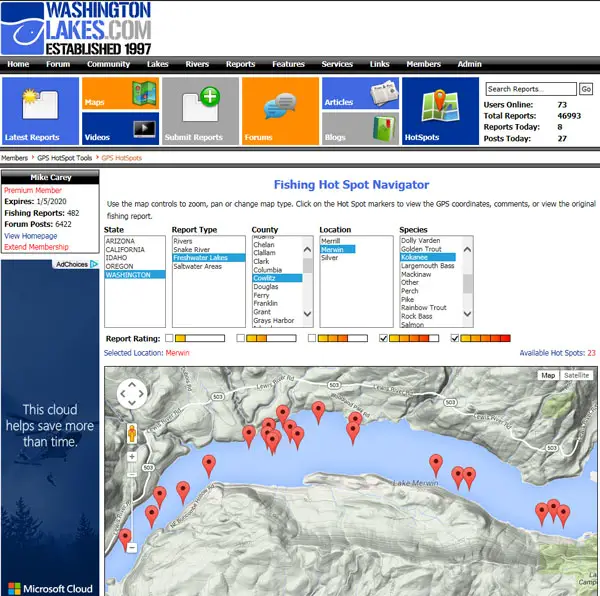Open the Extend Membership link
Image resolution: width=600 pixels, height=596 pixels.
[x=36, y=247]
